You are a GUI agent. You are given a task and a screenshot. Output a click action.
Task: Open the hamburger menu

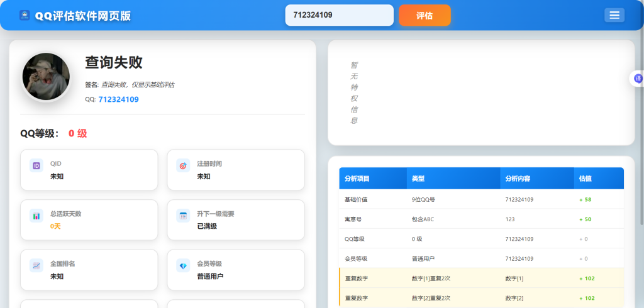coord(614,15)
